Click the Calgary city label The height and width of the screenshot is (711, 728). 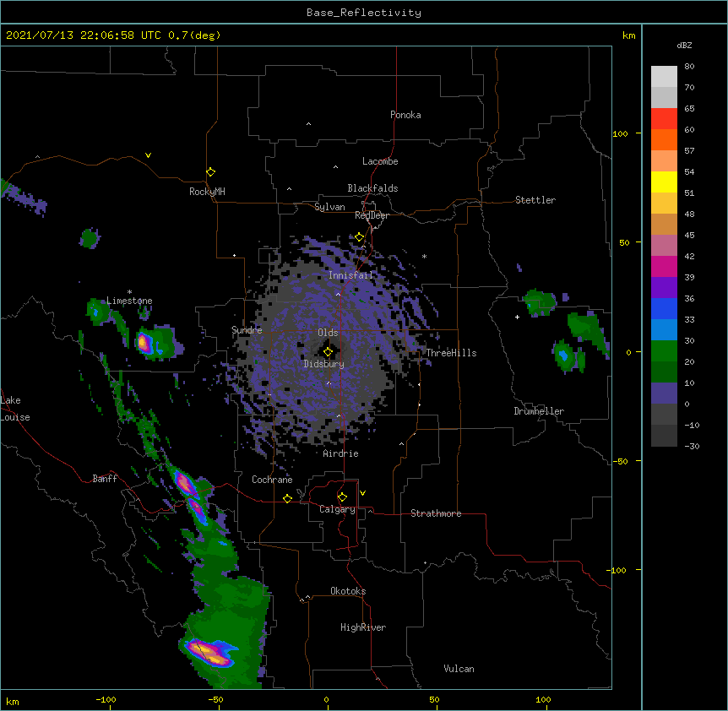click(x=338, y=509)
